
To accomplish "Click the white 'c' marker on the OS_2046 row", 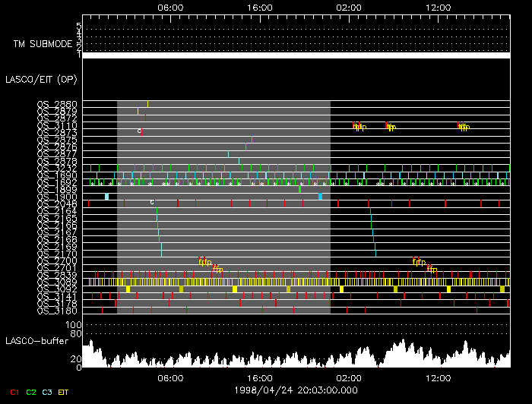I will [x=152, y=202].
